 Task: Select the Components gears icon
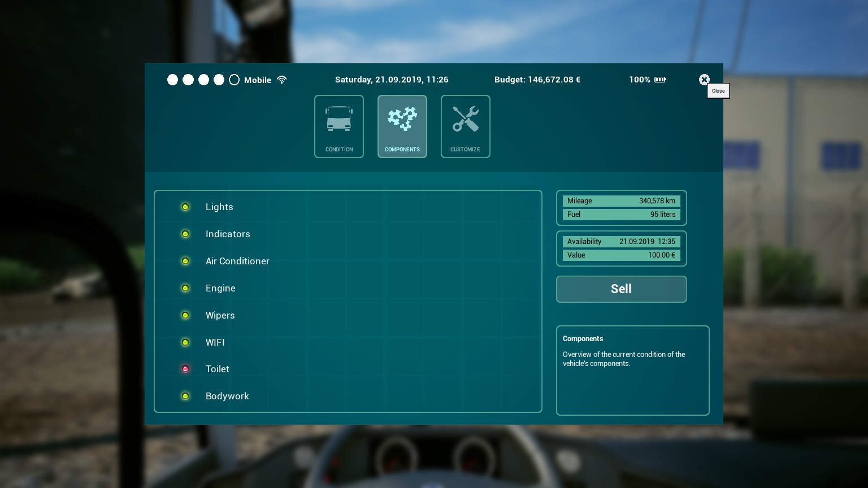pyautogui.click(x=402, y=126)
